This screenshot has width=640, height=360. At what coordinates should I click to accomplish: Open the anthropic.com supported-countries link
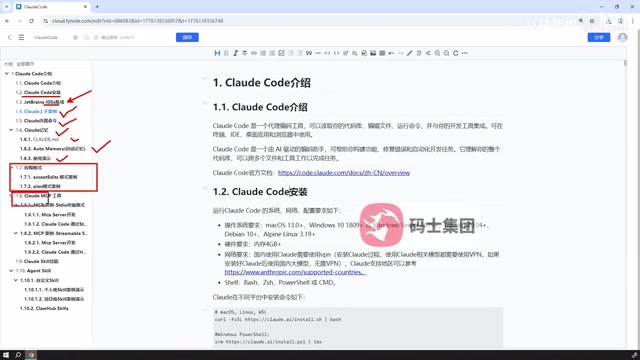coord(295,272)
